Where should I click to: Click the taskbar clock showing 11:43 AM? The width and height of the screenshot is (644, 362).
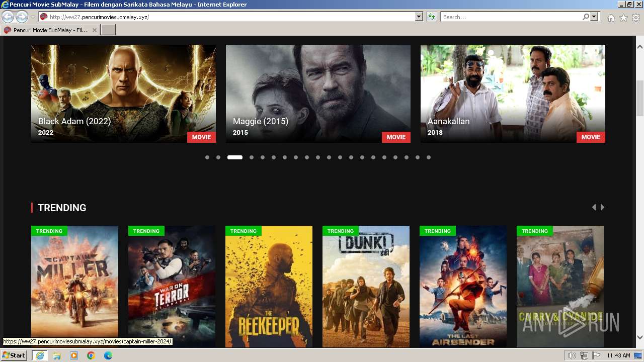point(618,355)
